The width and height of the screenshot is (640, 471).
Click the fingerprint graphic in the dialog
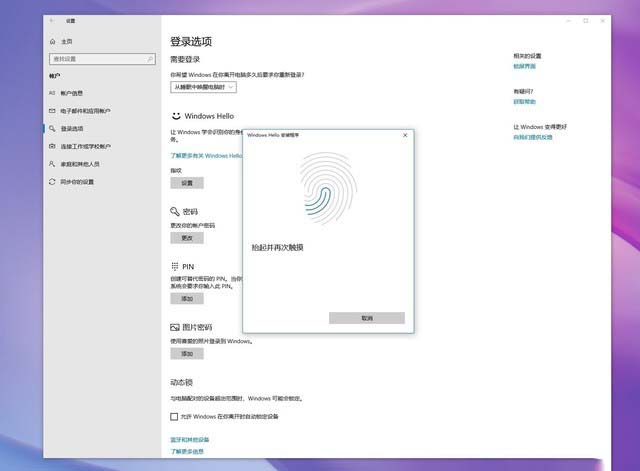tap(328, 188)
